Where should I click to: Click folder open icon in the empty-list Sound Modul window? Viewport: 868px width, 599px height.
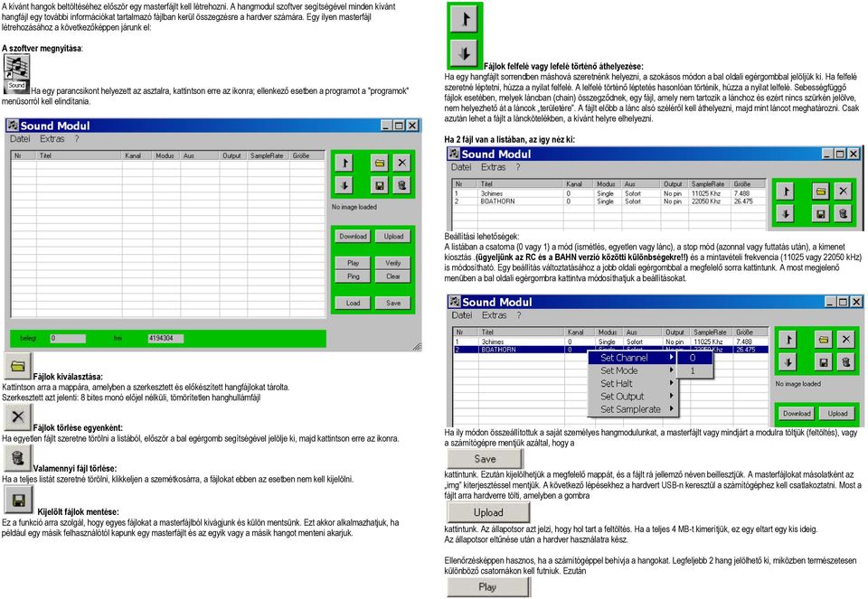click(379, 163)
